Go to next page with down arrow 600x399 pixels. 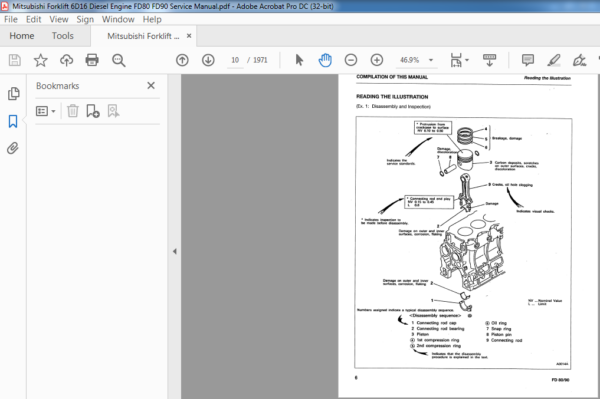[208, 60]
